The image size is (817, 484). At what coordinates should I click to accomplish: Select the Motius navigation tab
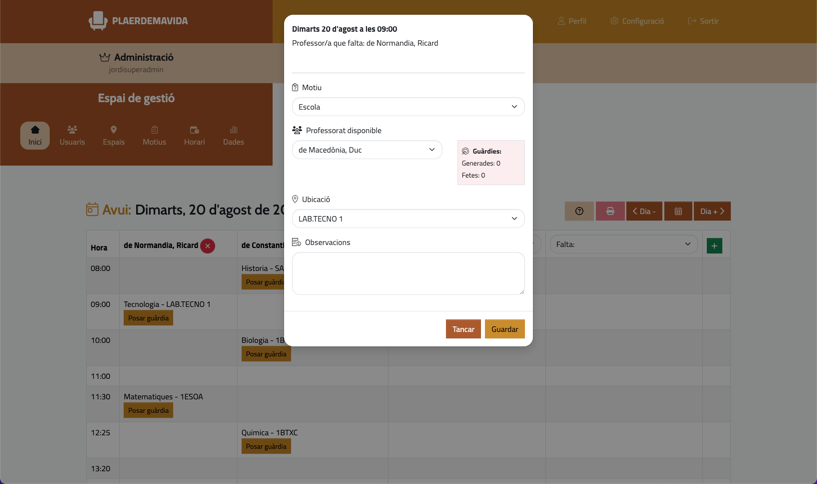point(154,135)
